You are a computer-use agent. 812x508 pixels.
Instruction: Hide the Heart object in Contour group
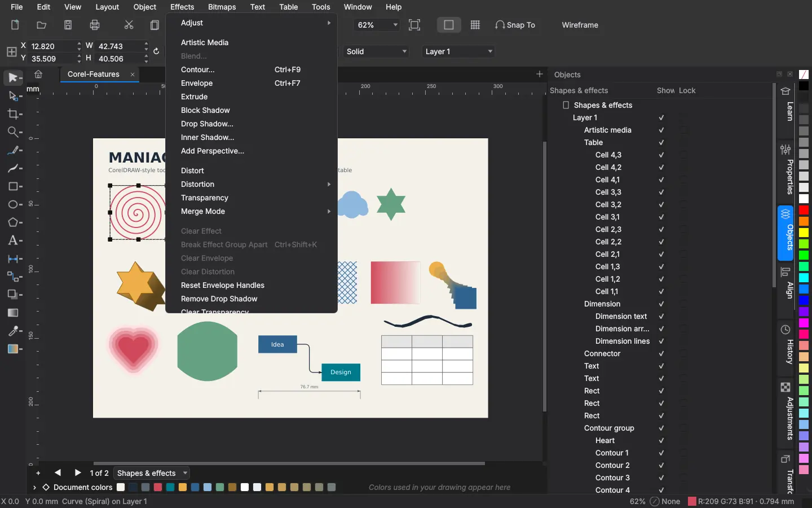pyautogui.click(x=661, y=441)
